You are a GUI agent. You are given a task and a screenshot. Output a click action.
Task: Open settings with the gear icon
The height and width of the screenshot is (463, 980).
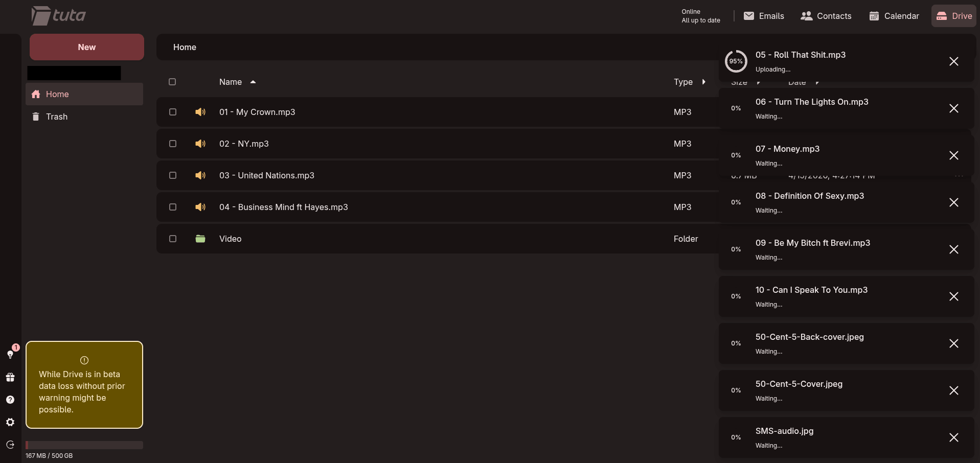tap(10, 422)
